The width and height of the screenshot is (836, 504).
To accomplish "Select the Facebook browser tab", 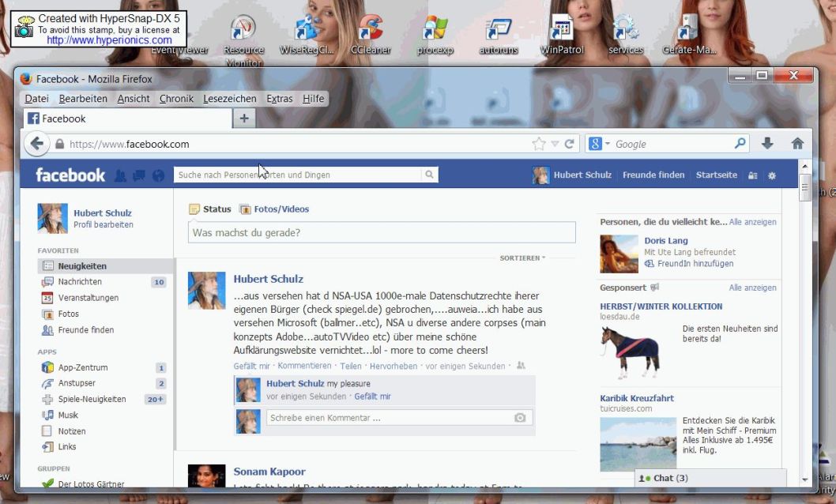I will [x=128, y=118].
